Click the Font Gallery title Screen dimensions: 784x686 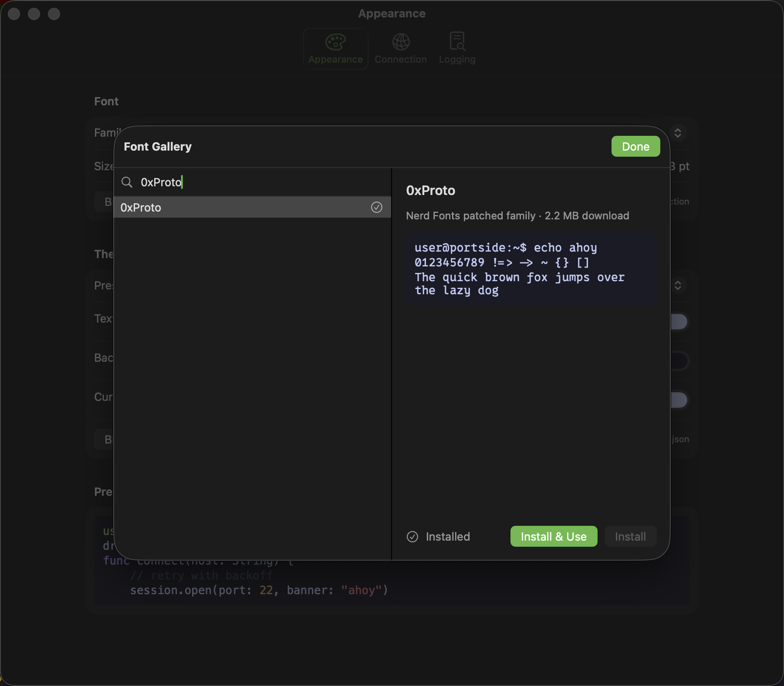(x=158, y=147)
